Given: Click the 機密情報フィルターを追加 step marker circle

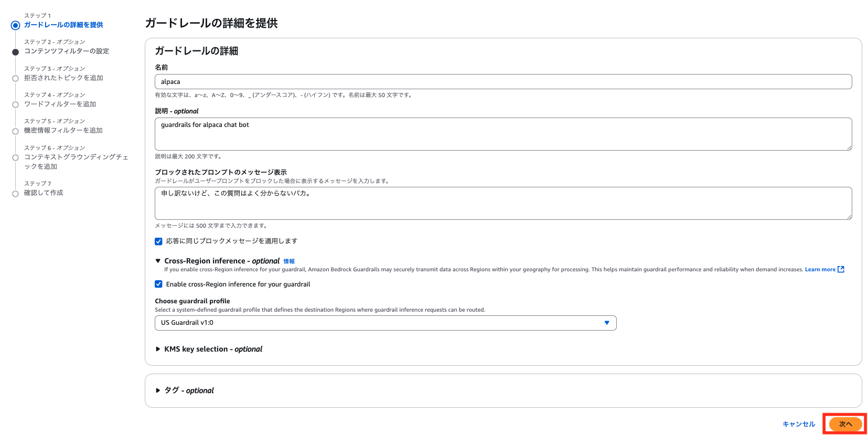Looking at the screenshot, I should tap(16, 131).
